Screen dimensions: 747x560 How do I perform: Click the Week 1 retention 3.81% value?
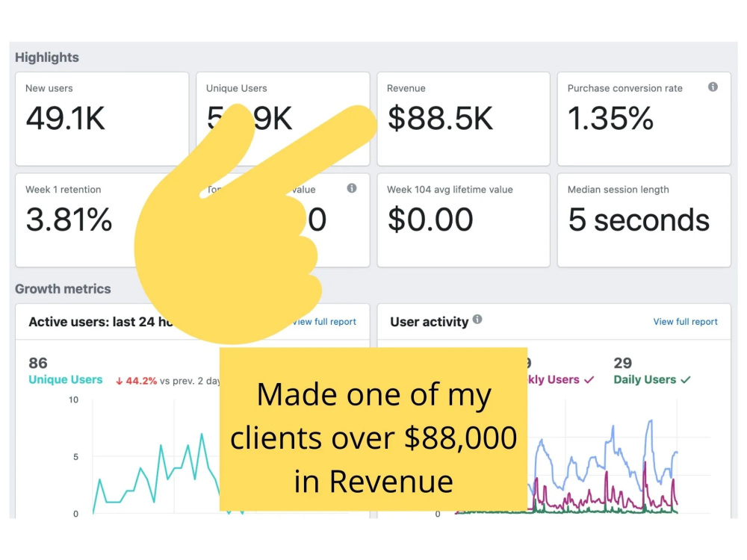(69, 220)
